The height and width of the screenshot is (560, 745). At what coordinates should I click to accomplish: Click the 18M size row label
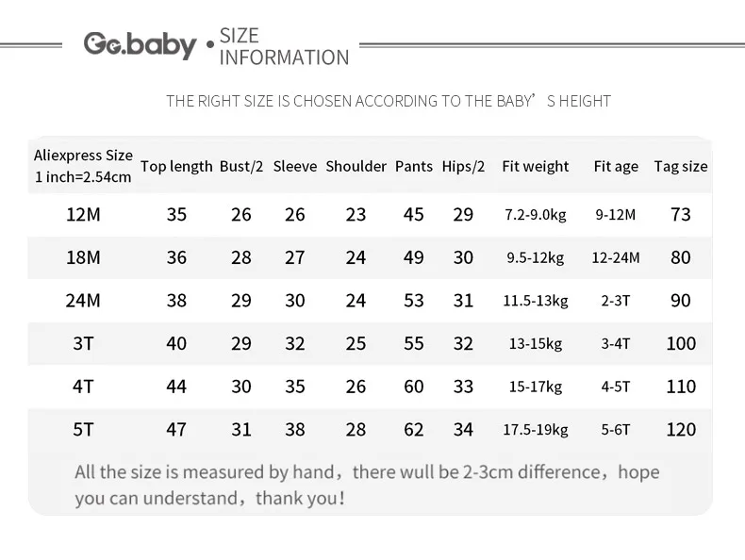tap(83, 257)
